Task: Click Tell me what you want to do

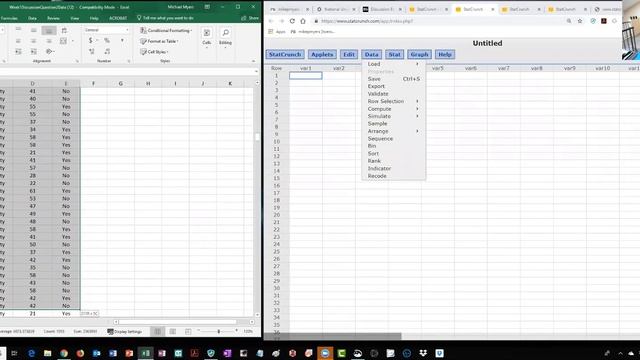Action: [165, 18]
